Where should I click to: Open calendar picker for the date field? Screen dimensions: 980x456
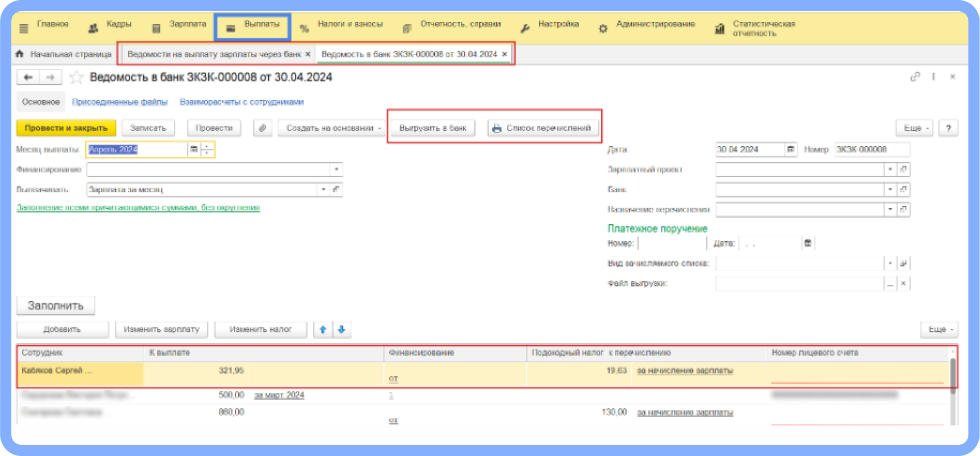791,149
